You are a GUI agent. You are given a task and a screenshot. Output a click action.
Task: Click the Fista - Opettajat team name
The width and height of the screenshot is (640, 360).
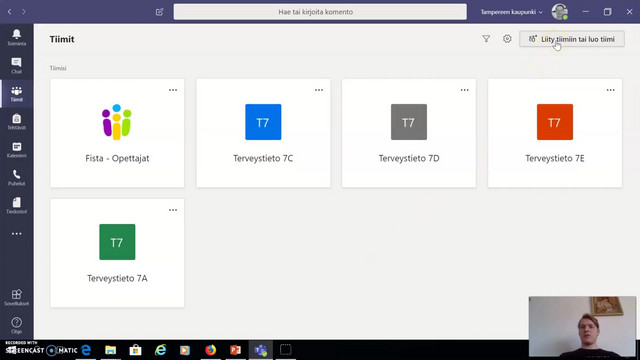point(117,158)
